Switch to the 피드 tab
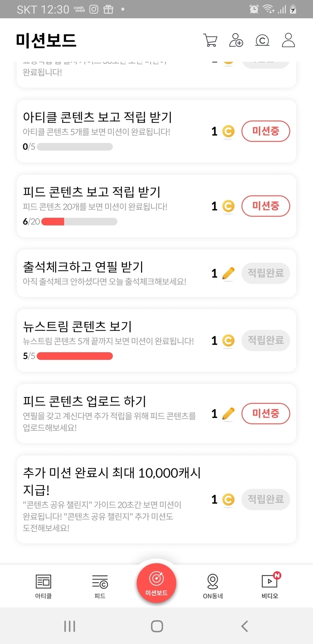The image size is (313, 644). [x=100, y=586]
